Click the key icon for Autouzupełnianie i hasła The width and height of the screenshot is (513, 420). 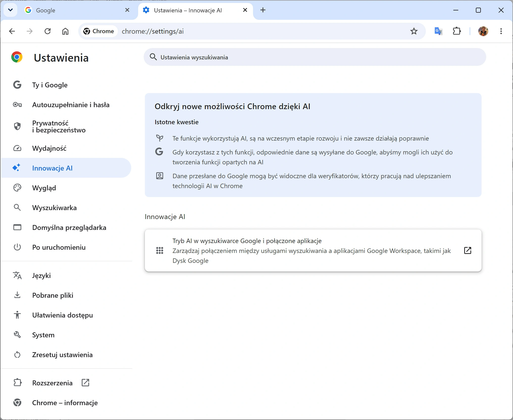[17, 105]
